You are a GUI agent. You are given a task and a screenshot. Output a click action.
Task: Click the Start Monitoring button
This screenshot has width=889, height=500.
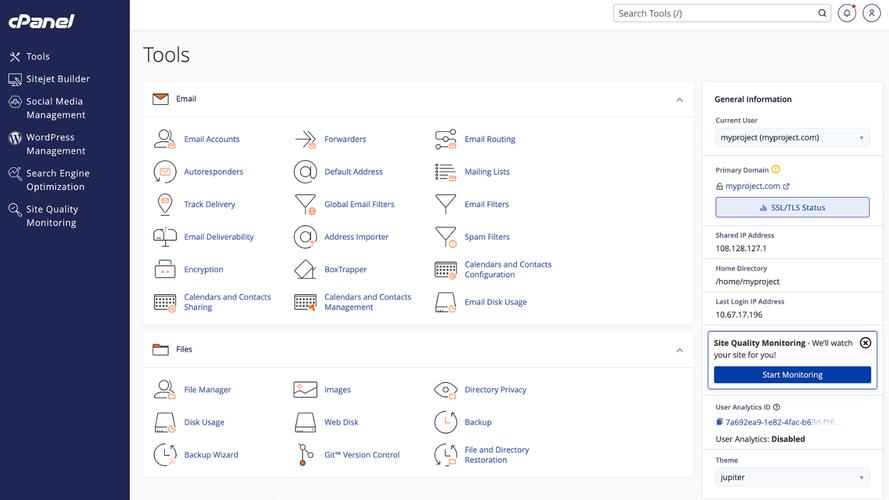[792, 375]
